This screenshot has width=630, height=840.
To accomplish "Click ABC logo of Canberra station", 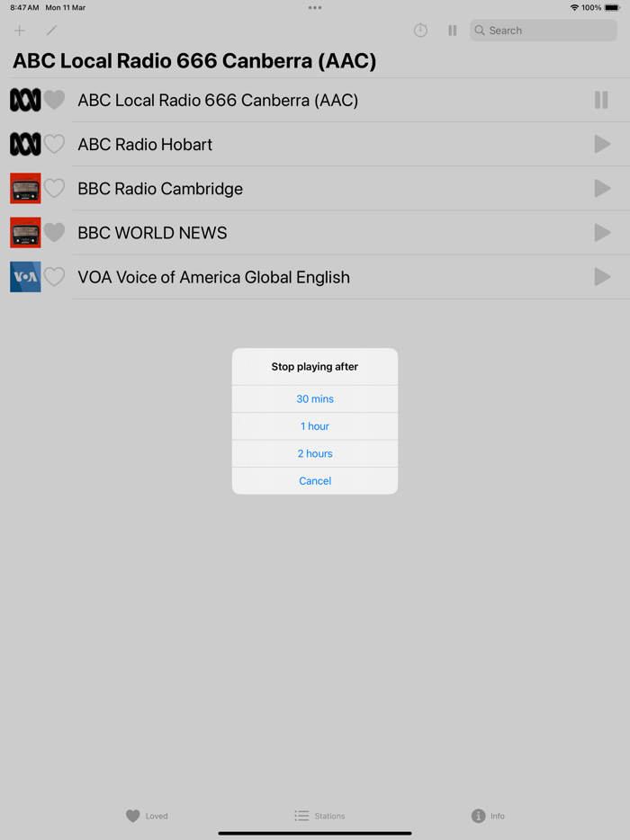I will tap(25, 100).
